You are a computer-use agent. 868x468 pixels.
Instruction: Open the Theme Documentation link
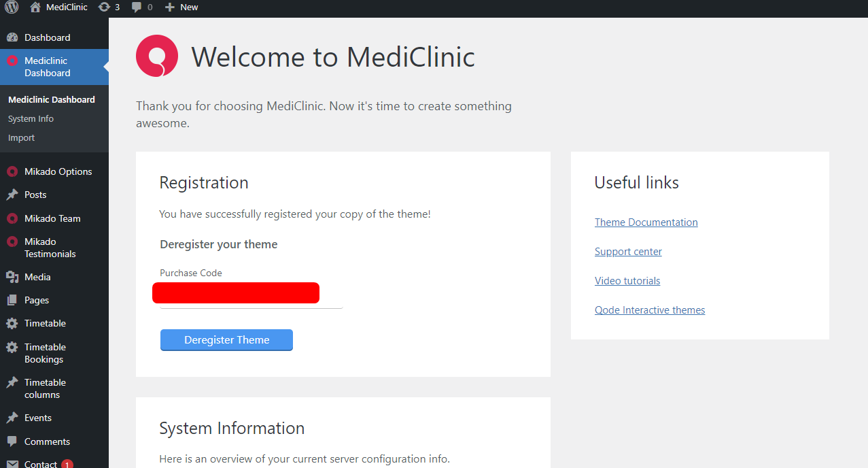(646, 222)
